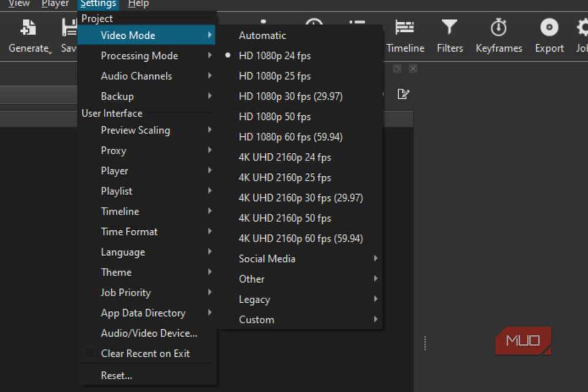This screenshot has width=588, height=392.
Task: Choose 4K UHD 2160p 24 fps
Action: [300, 157]
